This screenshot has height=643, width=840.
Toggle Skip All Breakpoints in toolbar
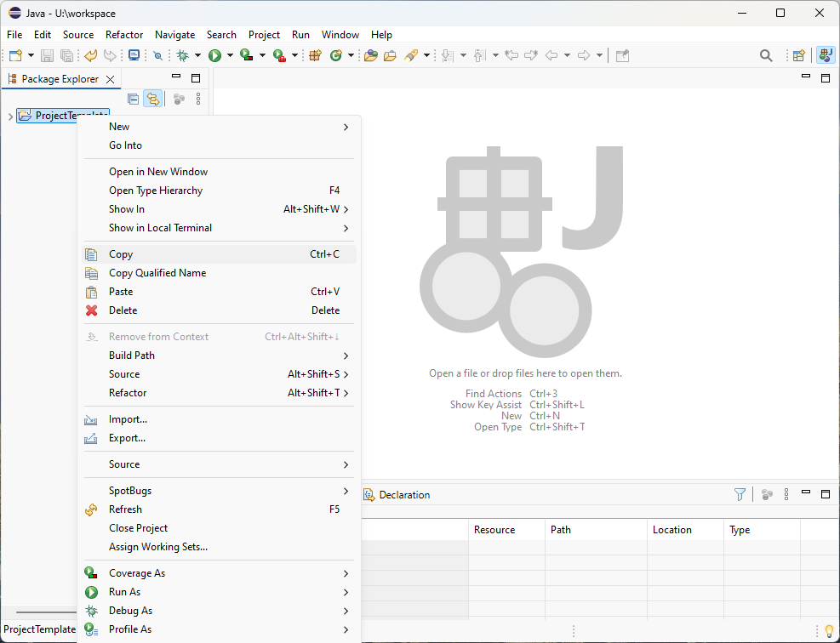(157, 56)
